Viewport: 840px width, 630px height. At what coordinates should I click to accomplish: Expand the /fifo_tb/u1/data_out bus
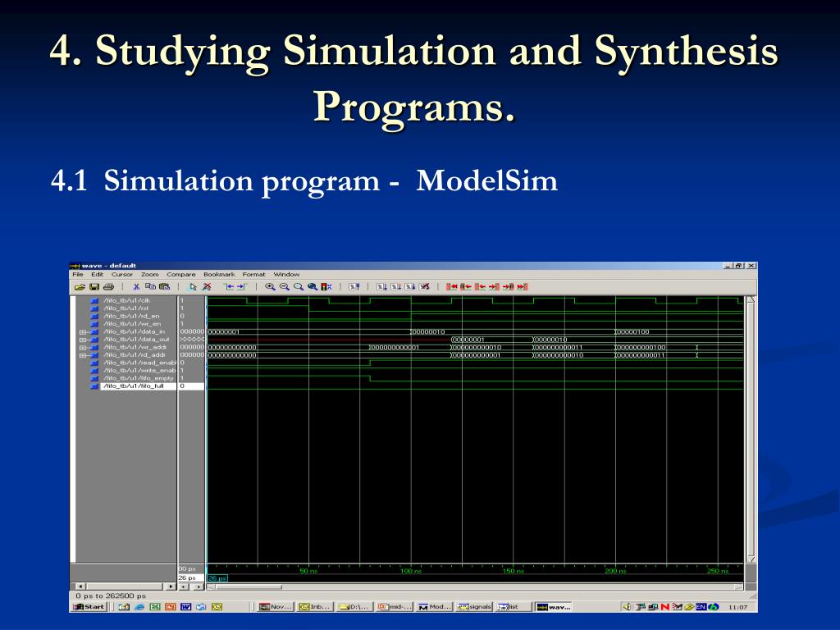(x=83, y=340)
